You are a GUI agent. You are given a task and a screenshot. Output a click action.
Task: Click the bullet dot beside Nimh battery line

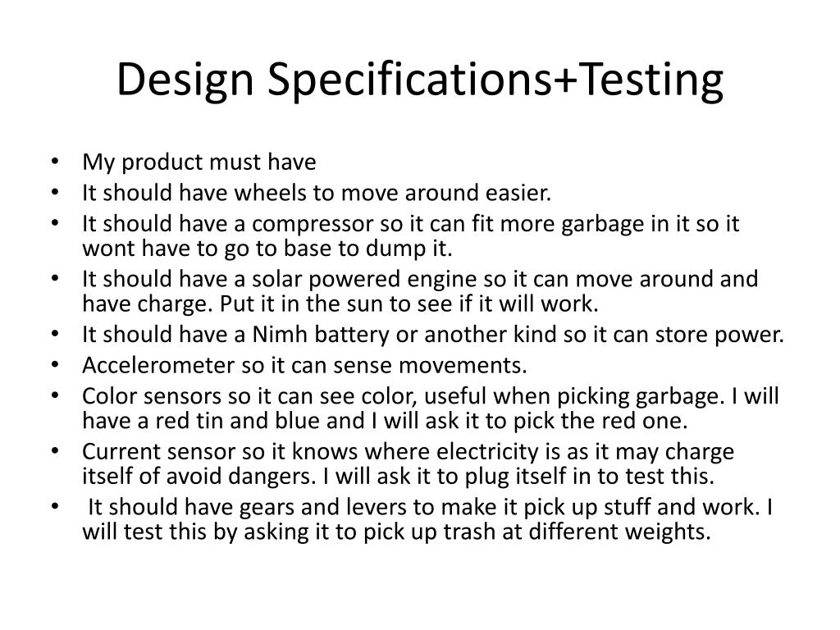click(x=55, y=334)
